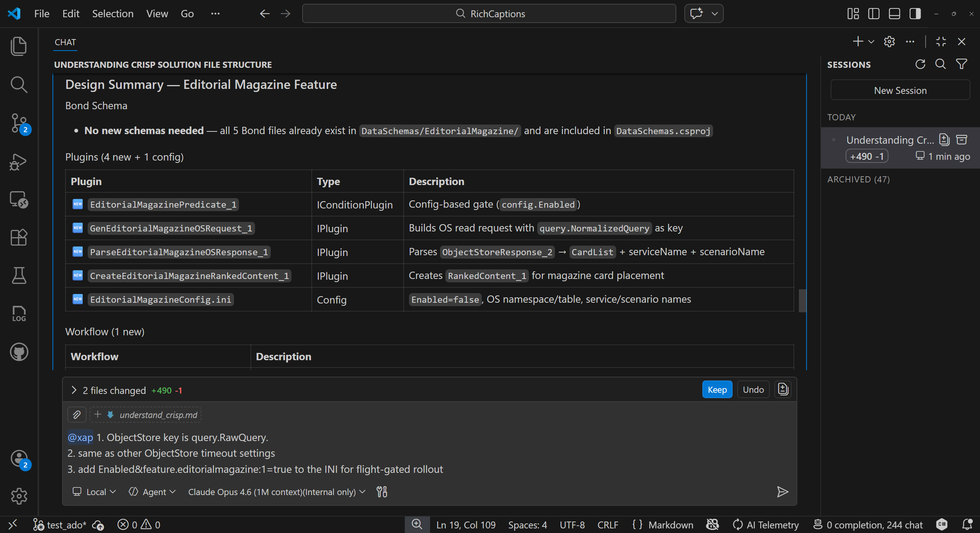Screen dimensions: 980x533
Task: Click the Keep button
Action: [717, 390]
